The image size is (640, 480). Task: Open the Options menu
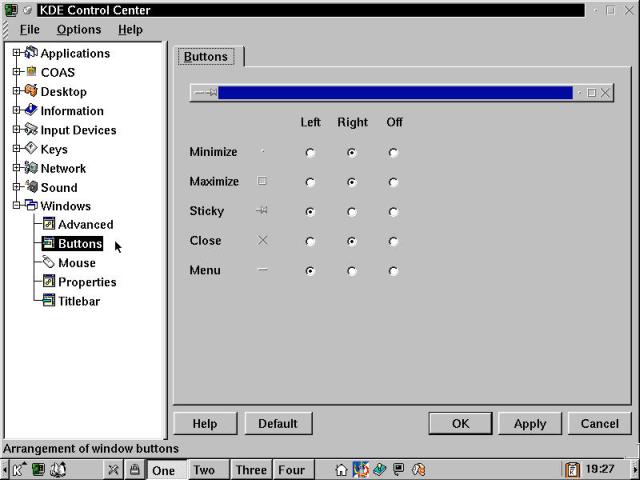coord(78,30)
